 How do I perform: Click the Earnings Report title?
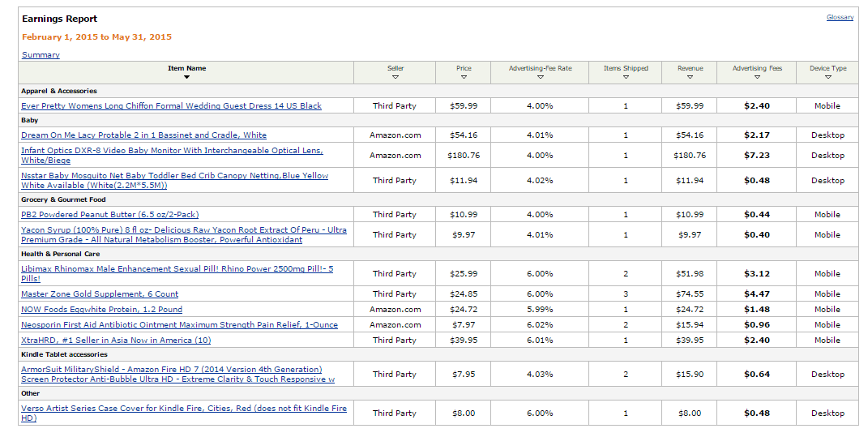click(x=60, y=19)
